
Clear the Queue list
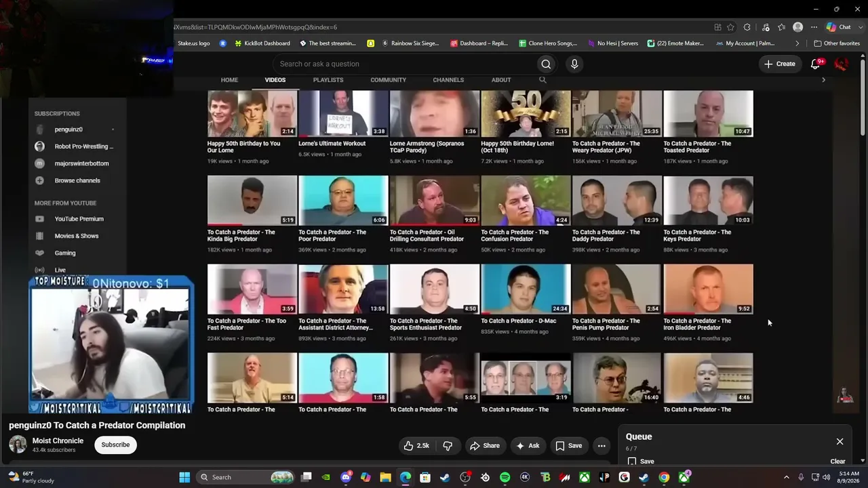[838, 462]
